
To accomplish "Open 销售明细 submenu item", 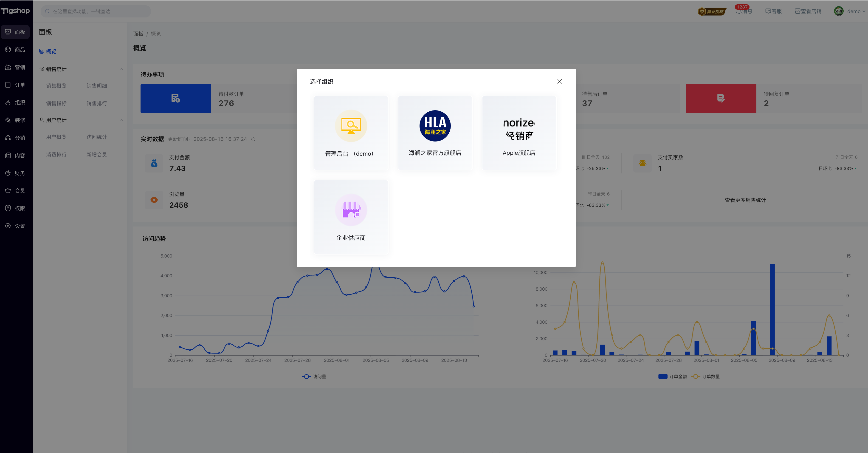I will point(97,86).
